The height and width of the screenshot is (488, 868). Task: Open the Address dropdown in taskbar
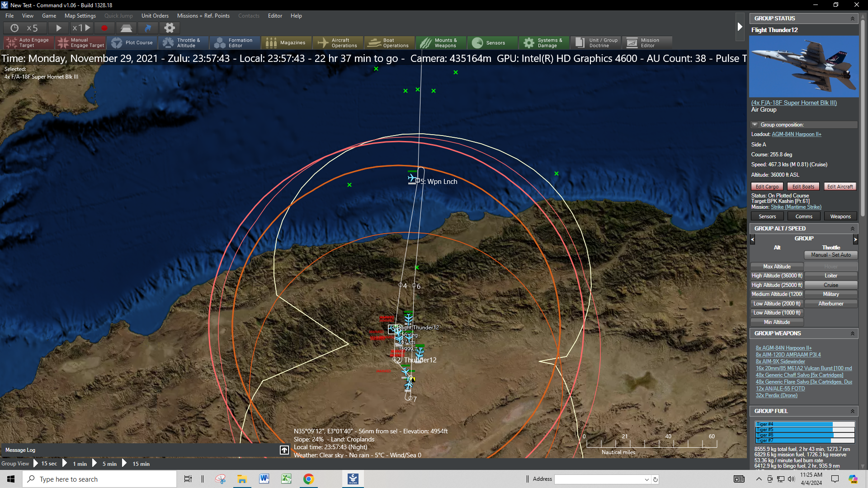pyautogui.click(x=647, y=479)
